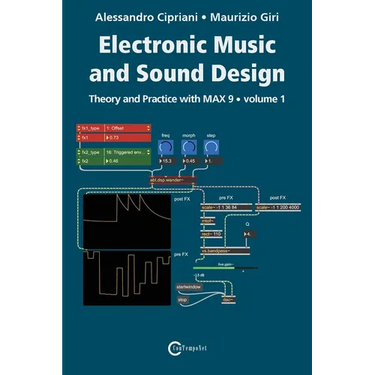Click the Q number box showing 4.

tap(250, 234)
